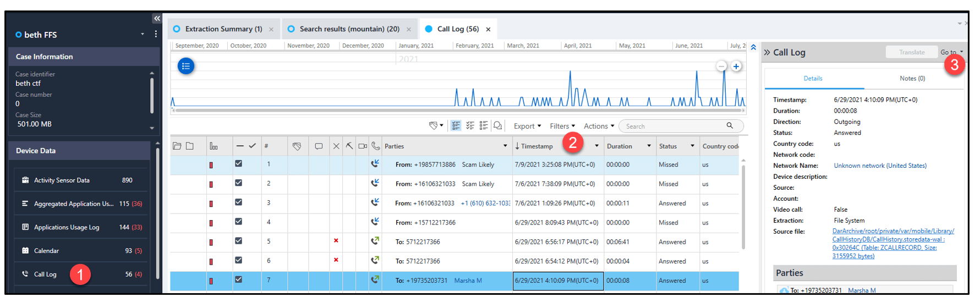Open the beth FFS three-dot menu
980x302 pixels.
(x=156, y=34)
